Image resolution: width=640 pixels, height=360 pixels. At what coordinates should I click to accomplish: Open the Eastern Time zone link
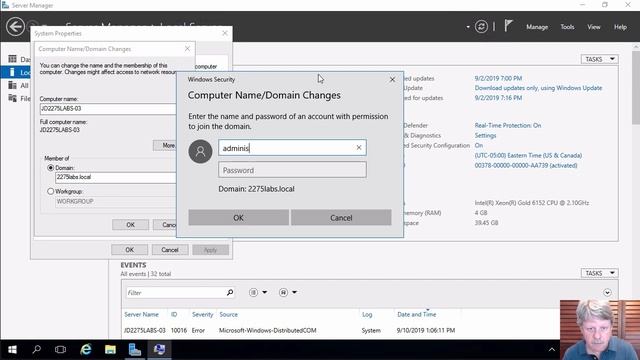(528, 155)
